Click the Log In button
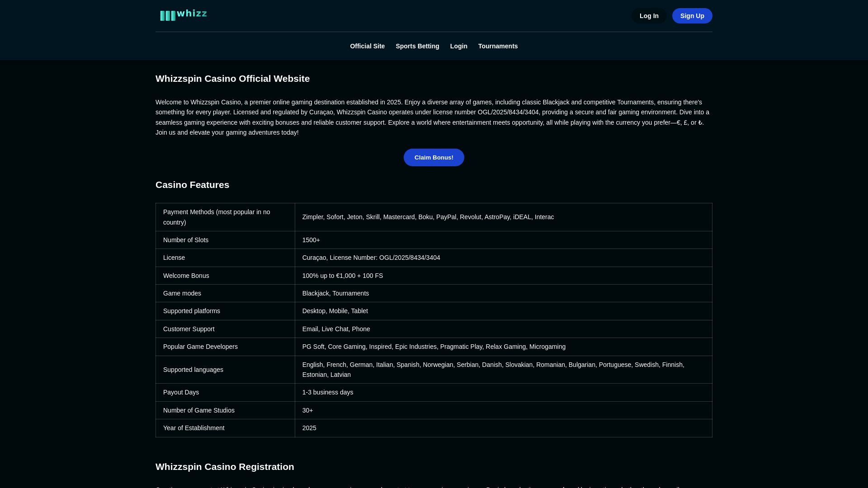Viewport: 868px width, 488px height. pos(649,16)
